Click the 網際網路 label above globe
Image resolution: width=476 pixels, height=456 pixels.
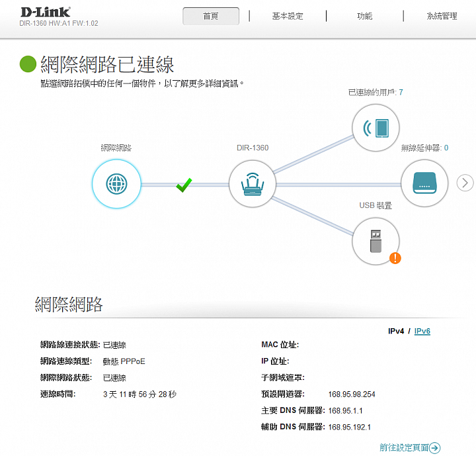tap(116, 148)
